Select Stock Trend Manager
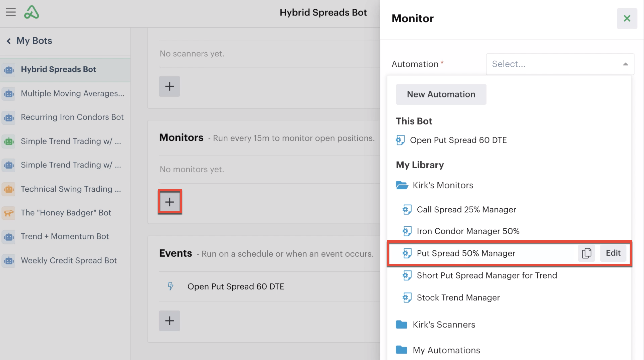Viewport: 644px width, 360px height. coord(458,297)
